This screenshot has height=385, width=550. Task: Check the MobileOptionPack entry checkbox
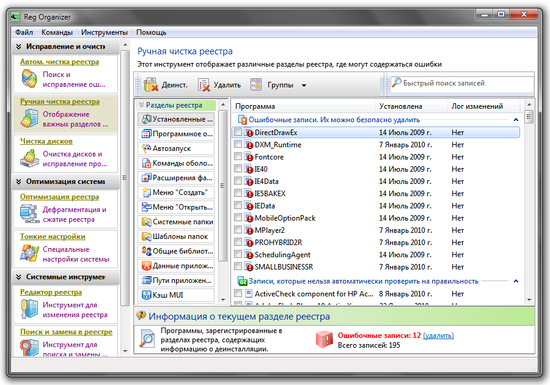click(238, 218)
